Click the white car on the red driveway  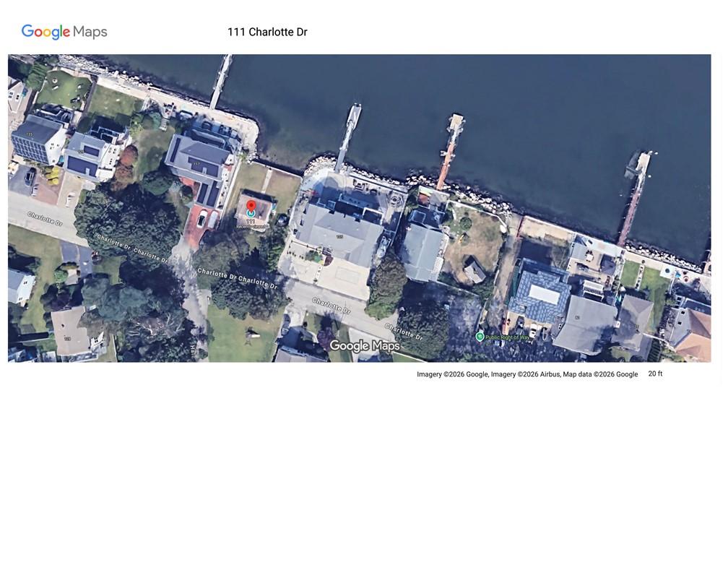(x=201, y=217)
